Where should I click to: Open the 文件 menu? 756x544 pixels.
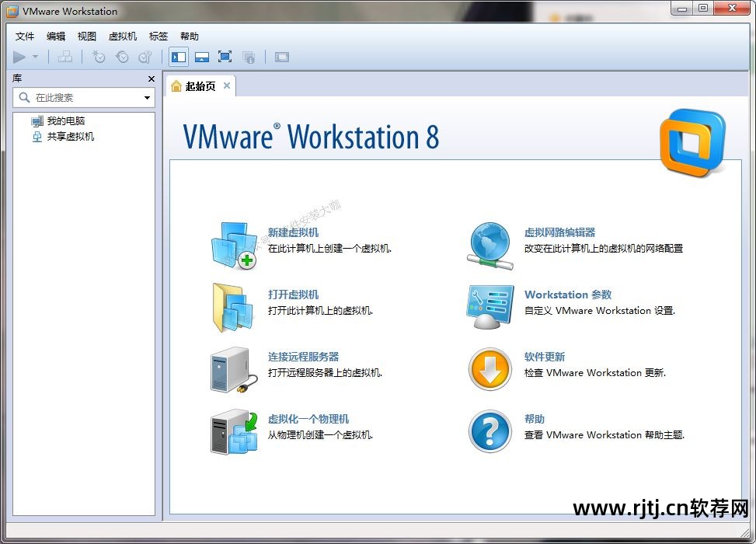pyautogui.click(x=25, y=37)
